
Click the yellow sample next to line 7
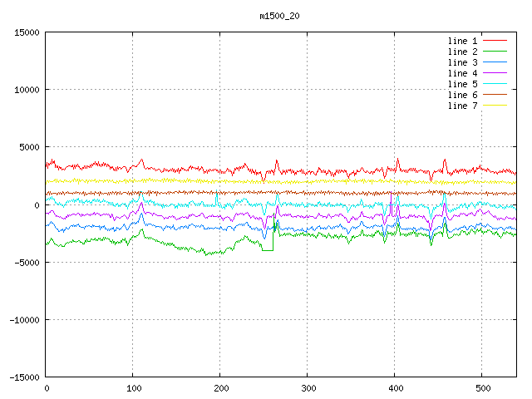pos(495,106)
